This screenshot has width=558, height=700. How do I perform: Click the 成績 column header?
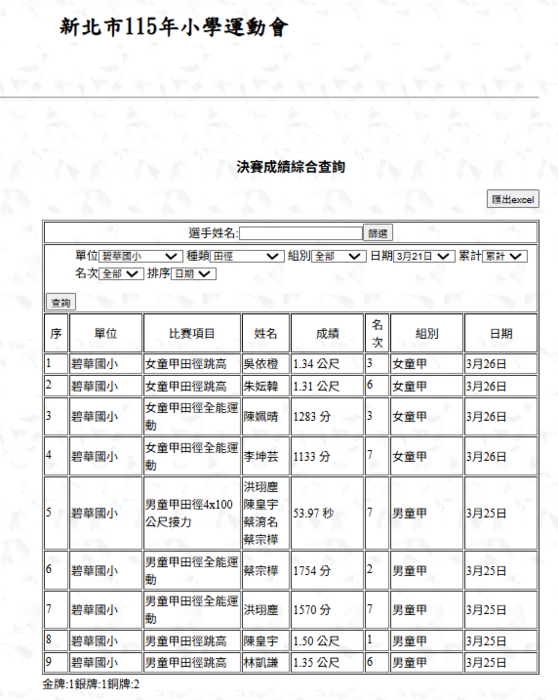click(x=327, y=333)
